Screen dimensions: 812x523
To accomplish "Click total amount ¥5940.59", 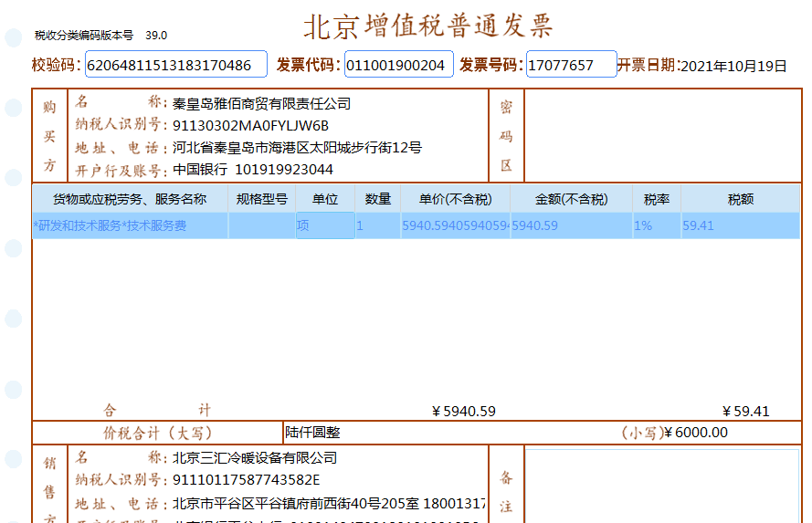I will pyautogui.click(x=464, y=412).
